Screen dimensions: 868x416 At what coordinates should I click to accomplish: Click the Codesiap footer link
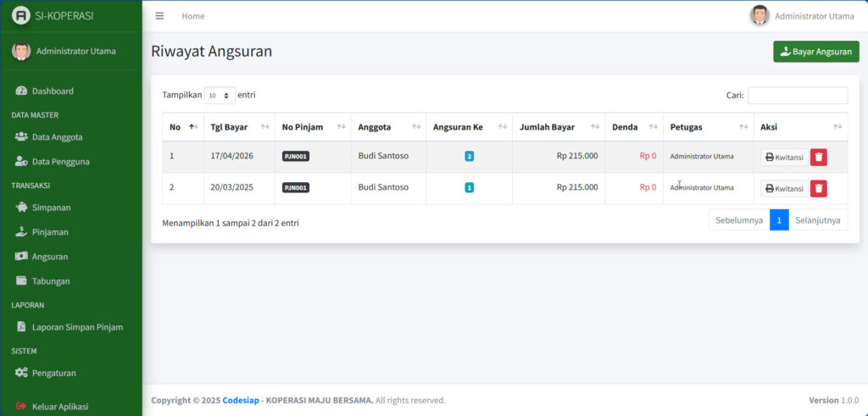[240, 400]
